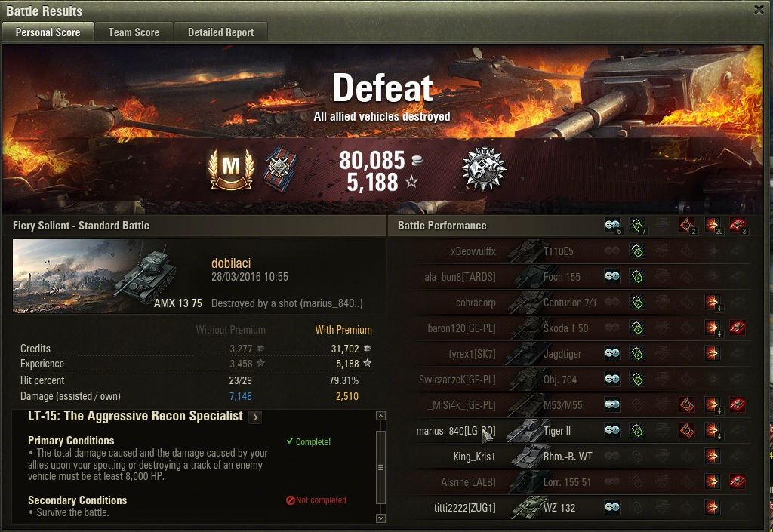Viewport: 773px width, 532px height.
Task: Click the assisted damage header icon
Action: coord(637,226)
